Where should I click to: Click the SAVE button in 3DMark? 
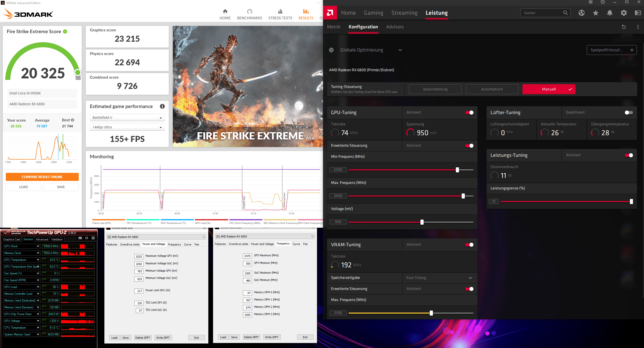[x=60, y=186]
